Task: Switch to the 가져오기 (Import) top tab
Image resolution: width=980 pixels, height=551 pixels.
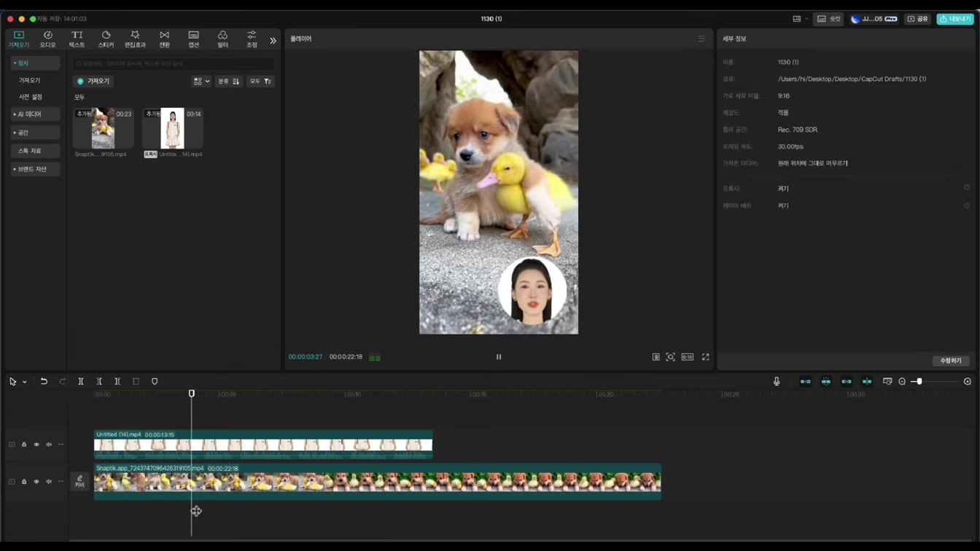Action: (18, 39)
